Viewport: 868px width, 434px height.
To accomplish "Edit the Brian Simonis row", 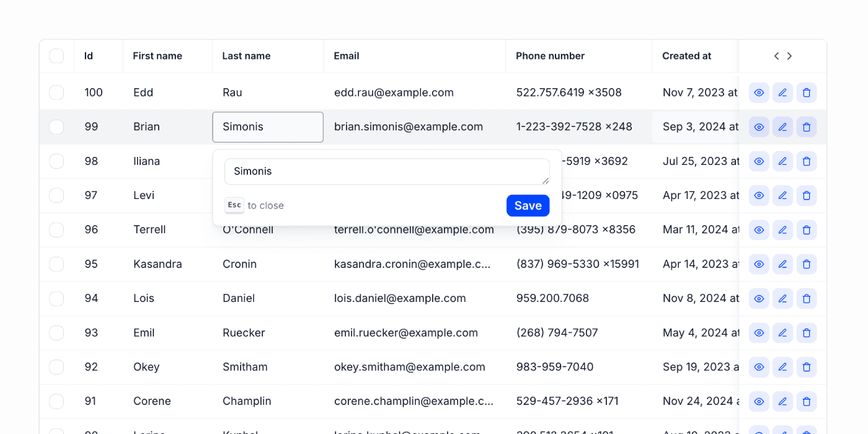I will [782, 127].
